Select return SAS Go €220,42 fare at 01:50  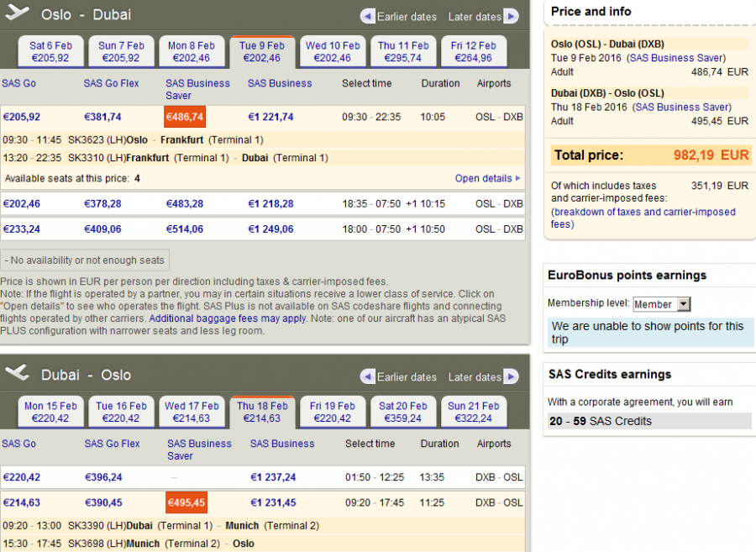[x=22, y=477]
